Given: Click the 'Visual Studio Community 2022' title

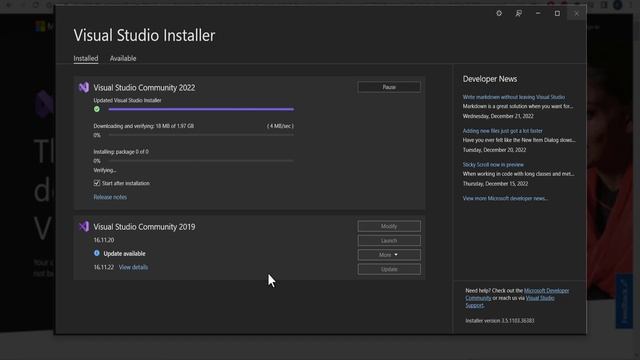Looking at the screenshot, I should (144, 88).
